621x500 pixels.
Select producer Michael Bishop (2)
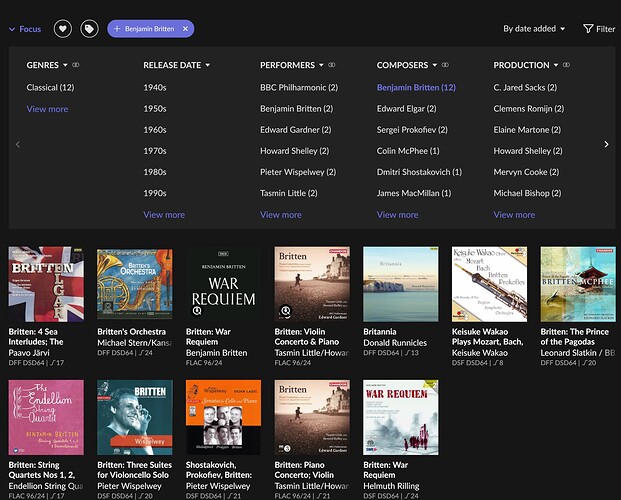(527, 193)
